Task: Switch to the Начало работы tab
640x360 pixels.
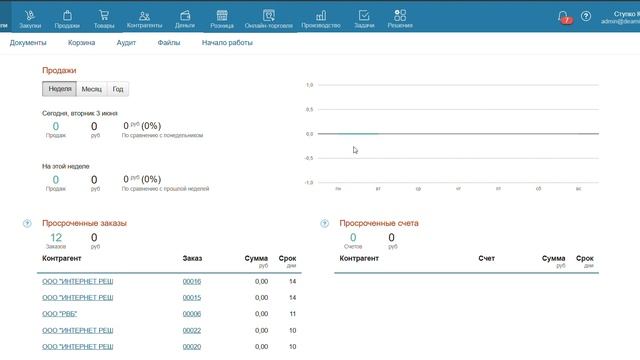Action: (x=227, y=42)
